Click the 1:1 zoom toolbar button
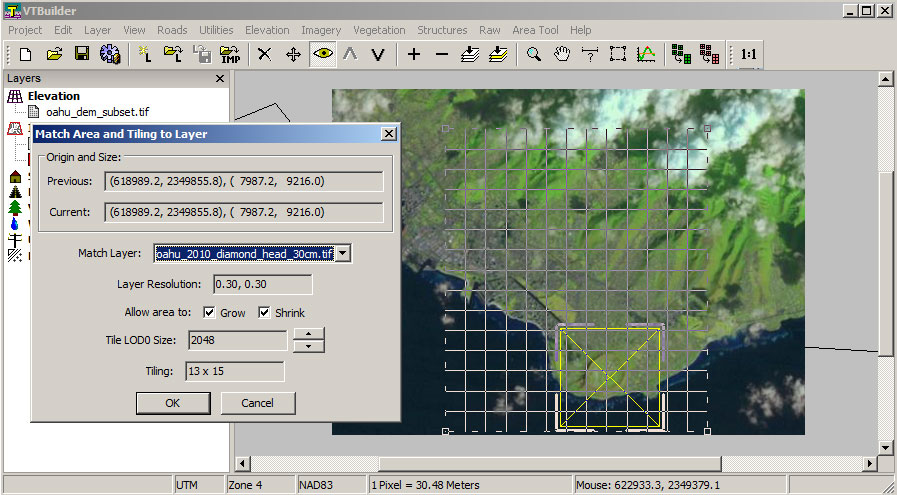Screen dimensions: 897x495 tap(748, 54)
